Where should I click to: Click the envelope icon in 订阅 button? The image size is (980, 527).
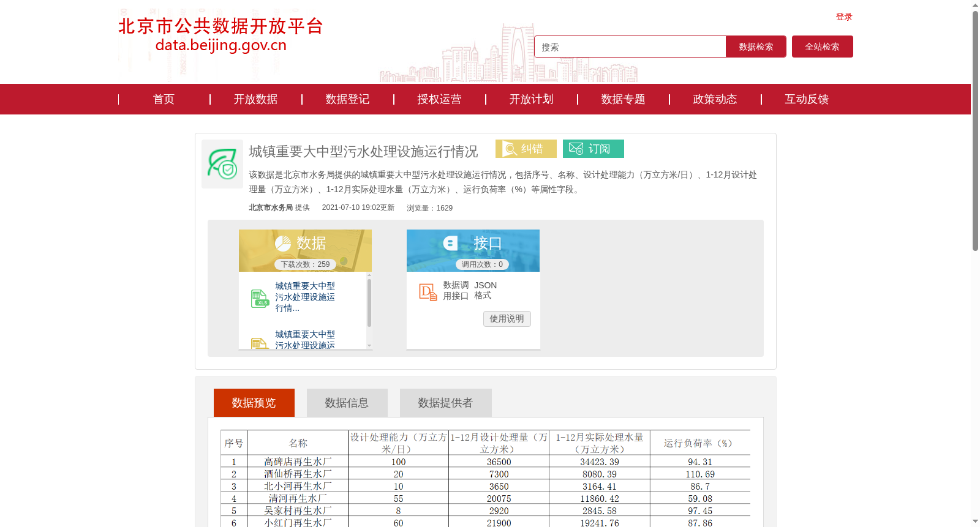[x=576, y=149]
